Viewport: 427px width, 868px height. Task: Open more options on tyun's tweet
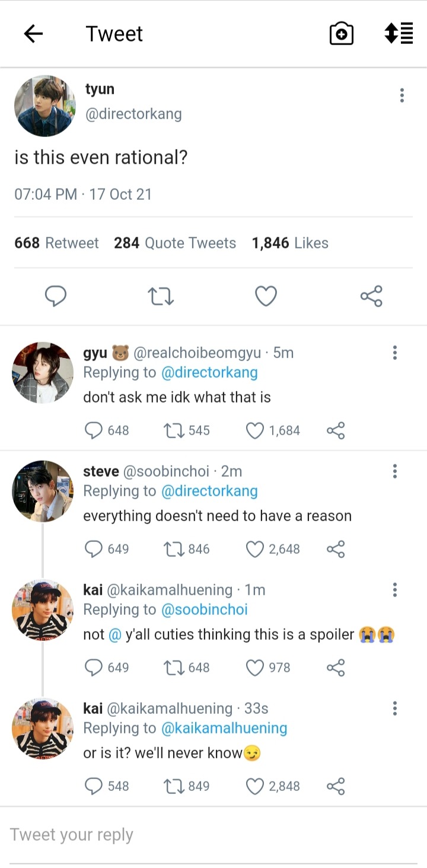point(402,95)
